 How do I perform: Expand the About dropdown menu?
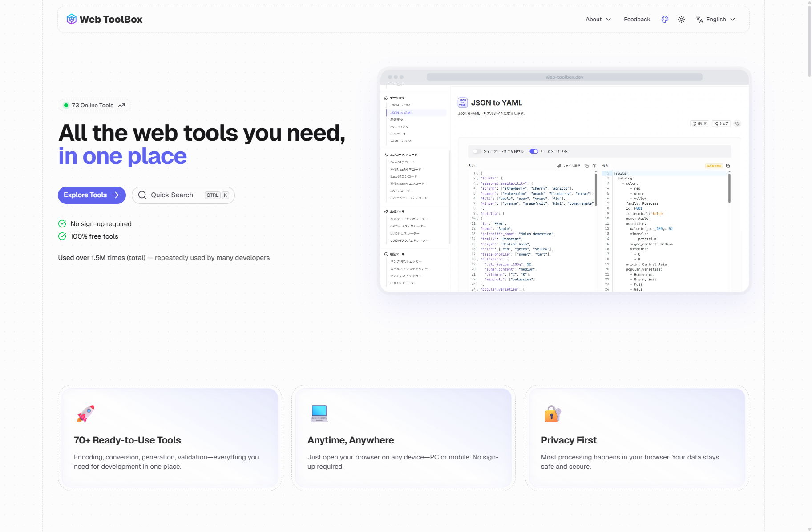(598, 19)
